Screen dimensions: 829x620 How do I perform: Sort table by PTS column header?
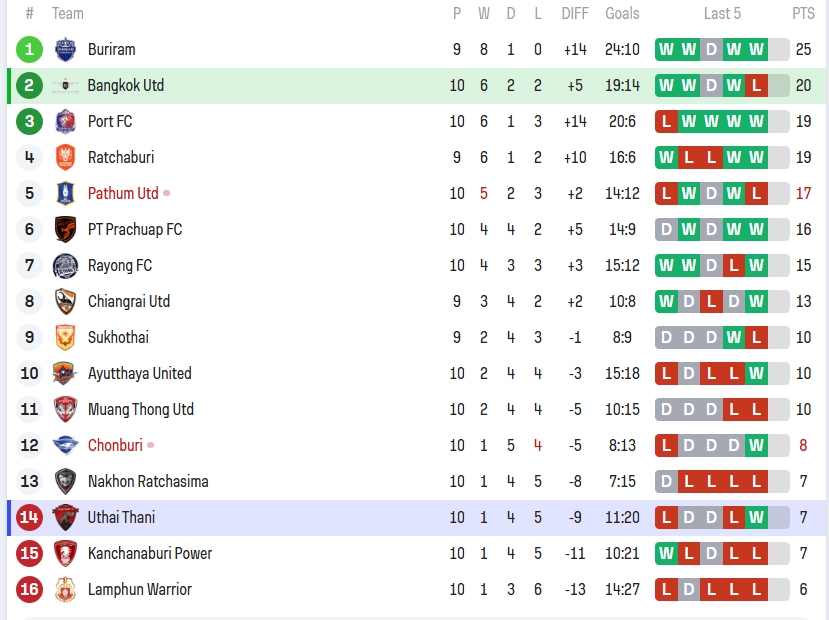(x=803, y=13)
